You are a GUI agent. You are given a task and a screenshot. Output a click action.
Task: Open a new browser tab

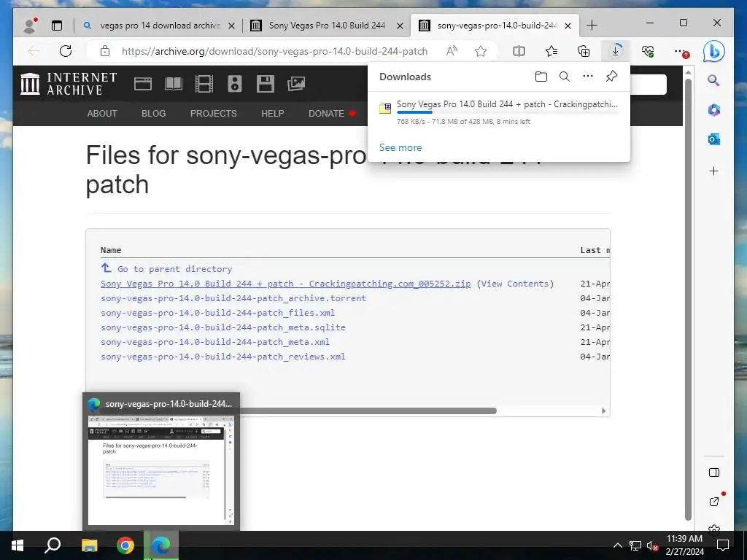click(x=592, y=26)
